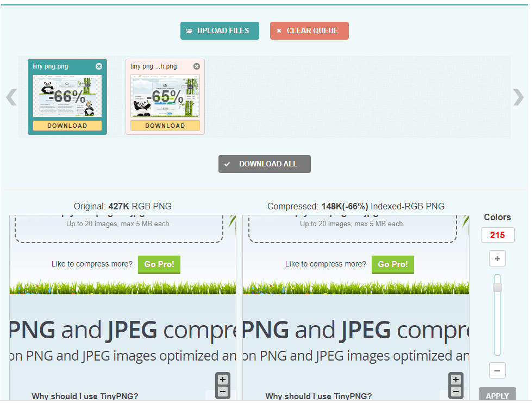Zoom out on the compressed image preview

click(x=456, y=392)
